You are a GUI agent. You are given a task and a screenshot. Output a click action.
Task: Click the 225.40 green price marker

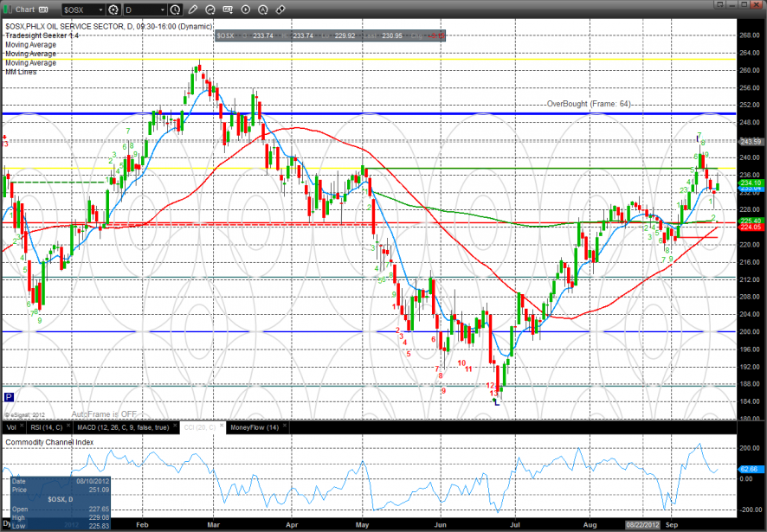tap(751, 221)
